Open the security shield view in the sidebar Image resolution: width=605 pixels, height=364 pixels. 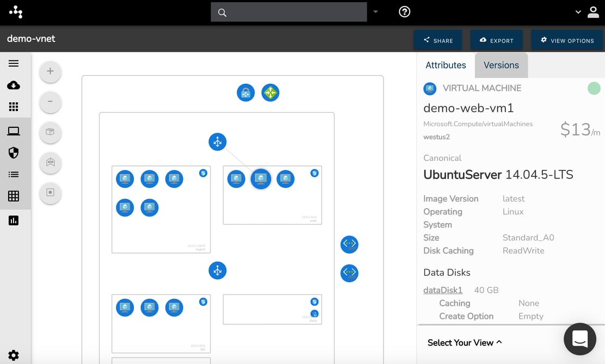click(15, 152)
